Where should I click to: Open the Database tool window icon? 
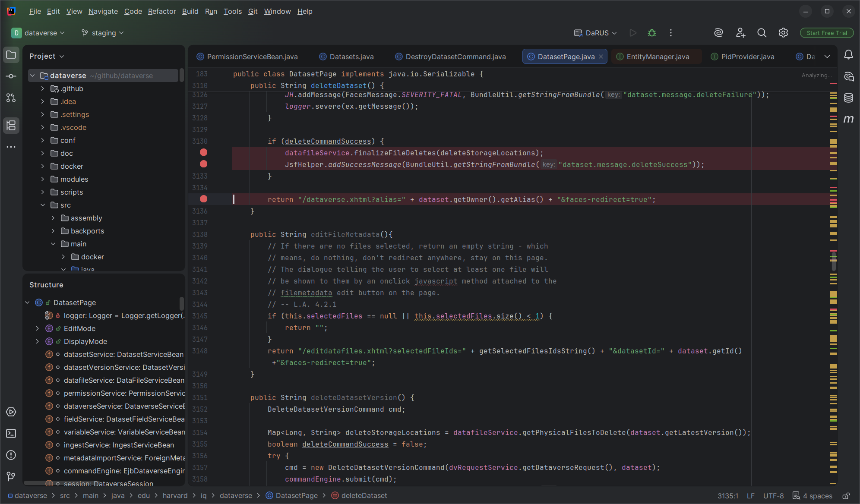coord(848,98)
